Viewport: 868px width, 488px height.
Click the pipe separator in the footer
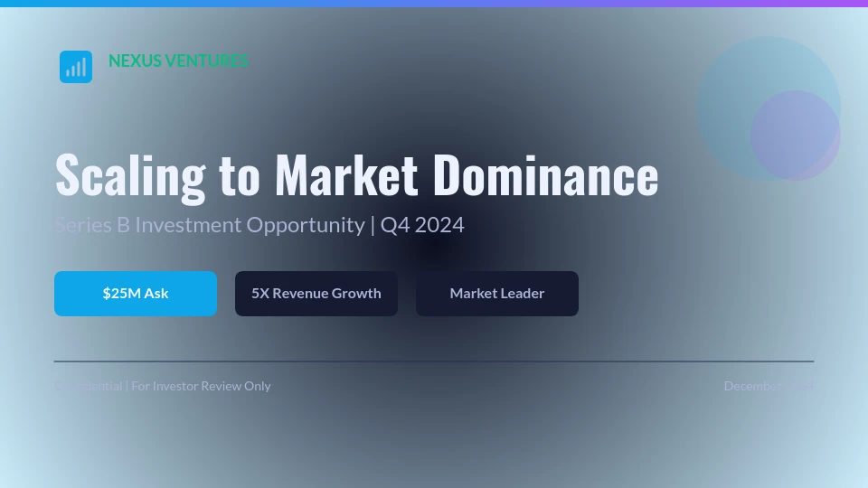pos(127,386)
